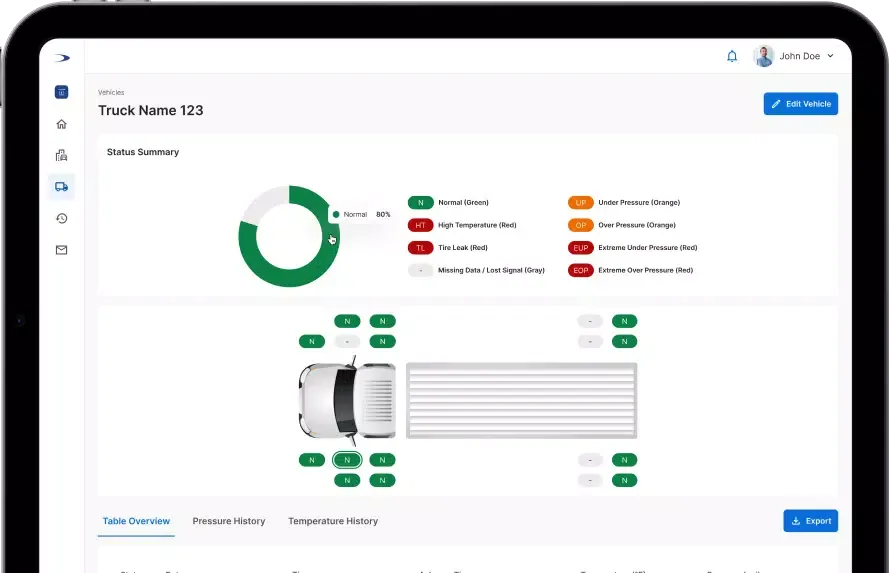Click the company logo in the sidebar
Screen dimensions: 889x573
pyautogui.click(x=61, y=57)
